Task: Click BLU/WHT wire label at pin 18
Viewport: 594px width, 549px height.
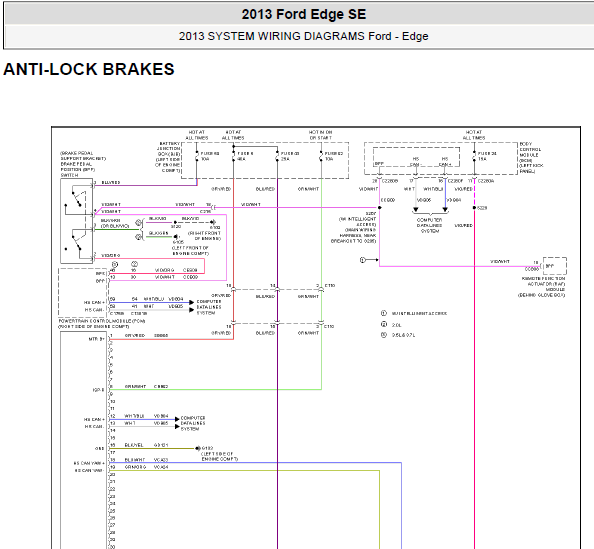Action: 135,460
